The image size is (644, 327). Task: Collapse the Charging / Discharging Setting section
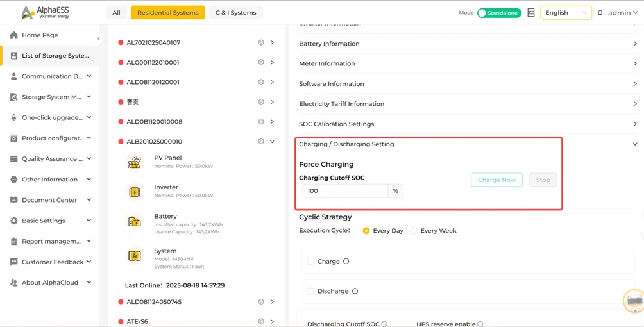point(635,144)
